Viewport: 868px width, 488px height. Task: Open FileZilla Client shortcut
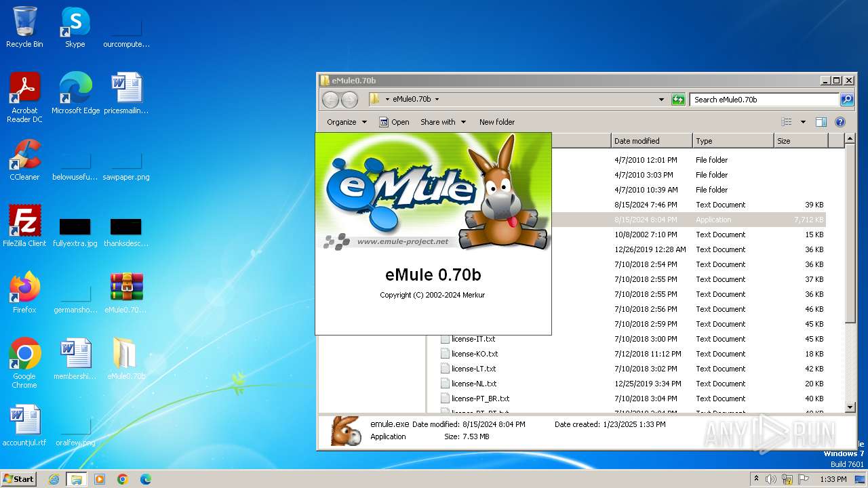click(24, 226)
